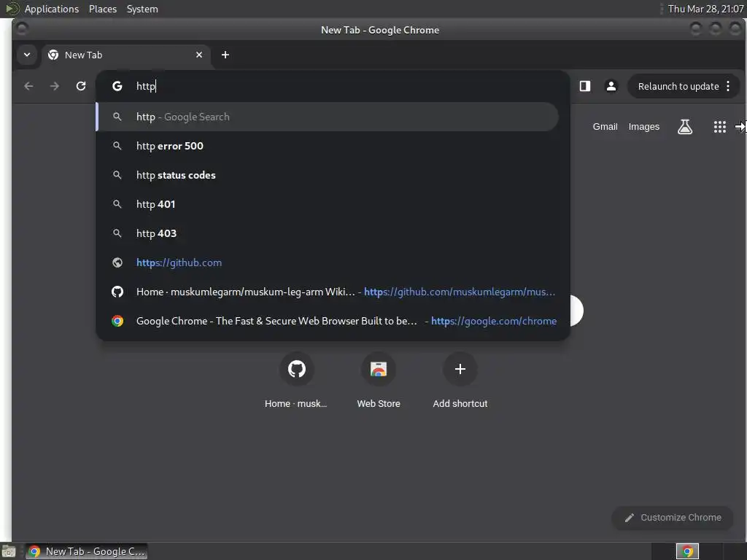Click the 'Home · musk...' shortcut label
Screen dimensions: 747x560
(x=296, y=404)
